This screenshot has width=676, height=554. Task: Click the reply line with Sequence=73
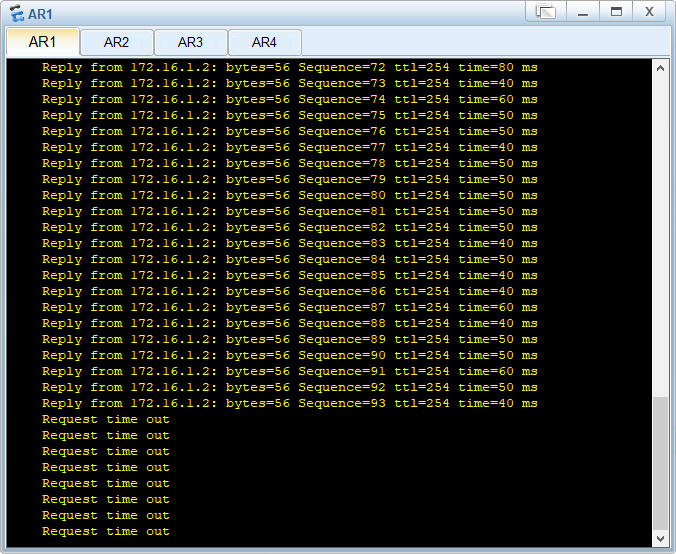pyautogui.click(x=290, y=83)
